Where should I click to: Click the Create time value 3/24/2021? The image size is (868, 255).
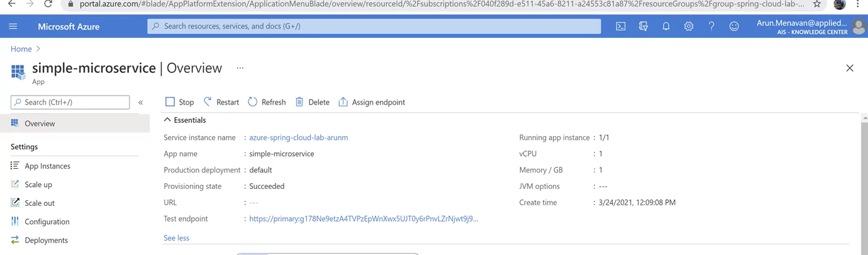[x=637, y=203]
